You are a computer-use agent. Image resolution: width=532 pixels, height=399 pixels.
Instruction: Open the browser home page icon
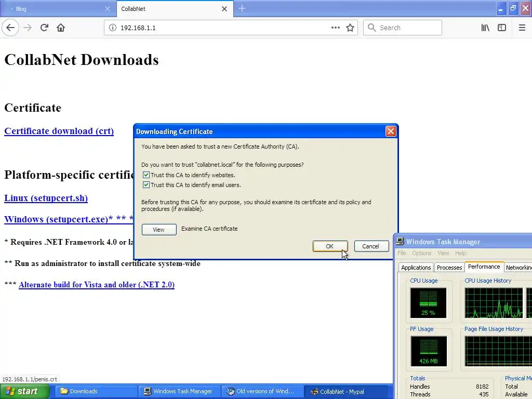[61, 28]
